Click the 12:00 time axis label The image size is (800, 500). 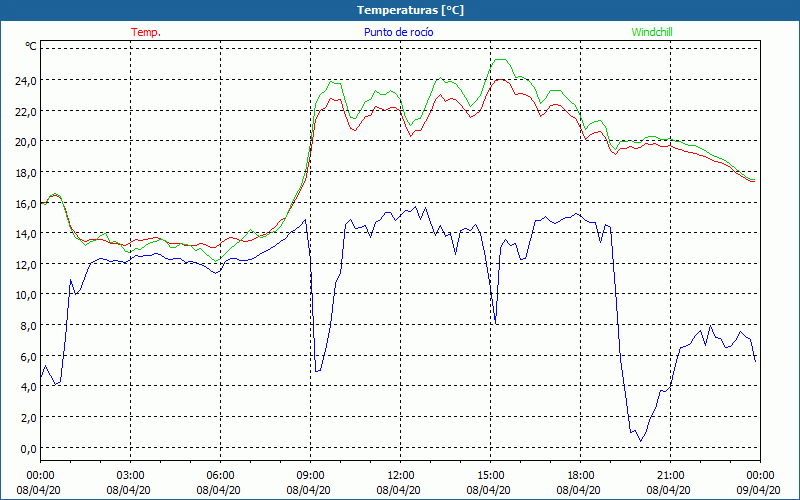point(401,476)
